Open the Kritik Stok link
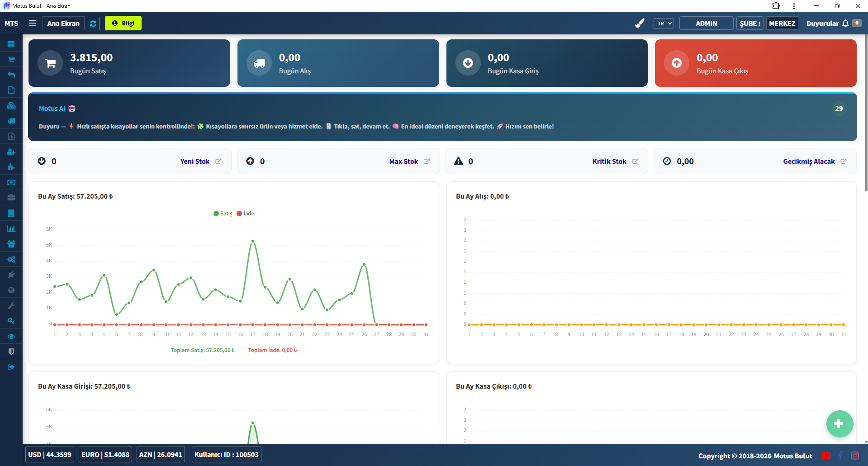 pyautogui.click(x=609, y=162)
